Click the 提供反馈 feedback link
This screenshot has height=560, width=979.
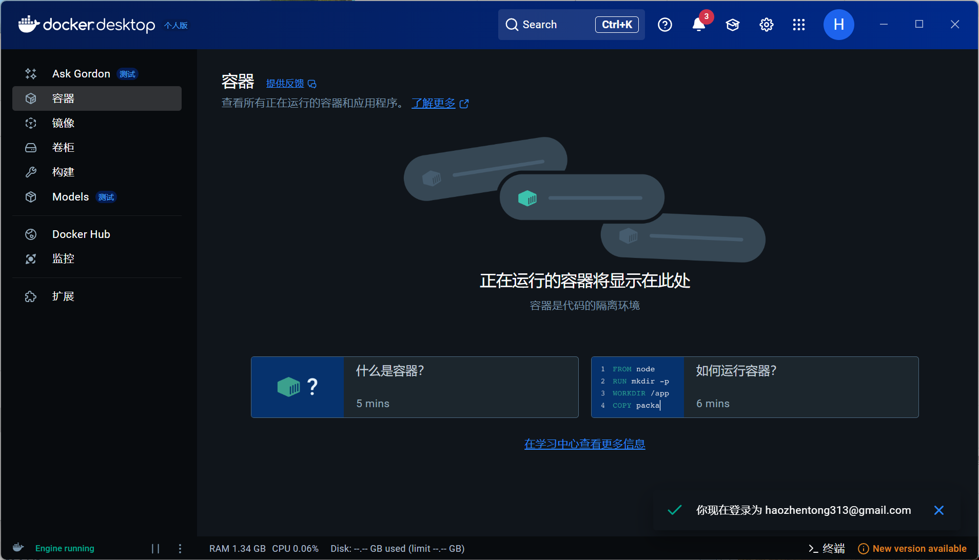click(285, 83)
